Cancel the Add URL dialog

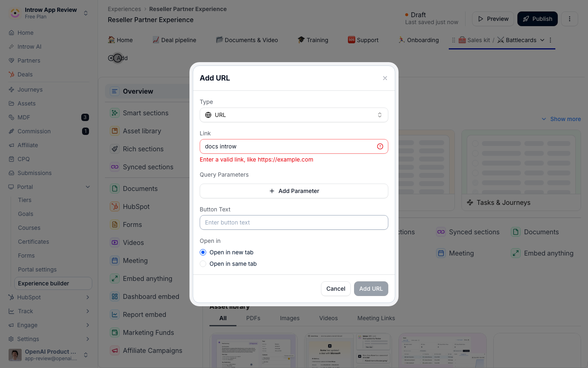point(336,289)
